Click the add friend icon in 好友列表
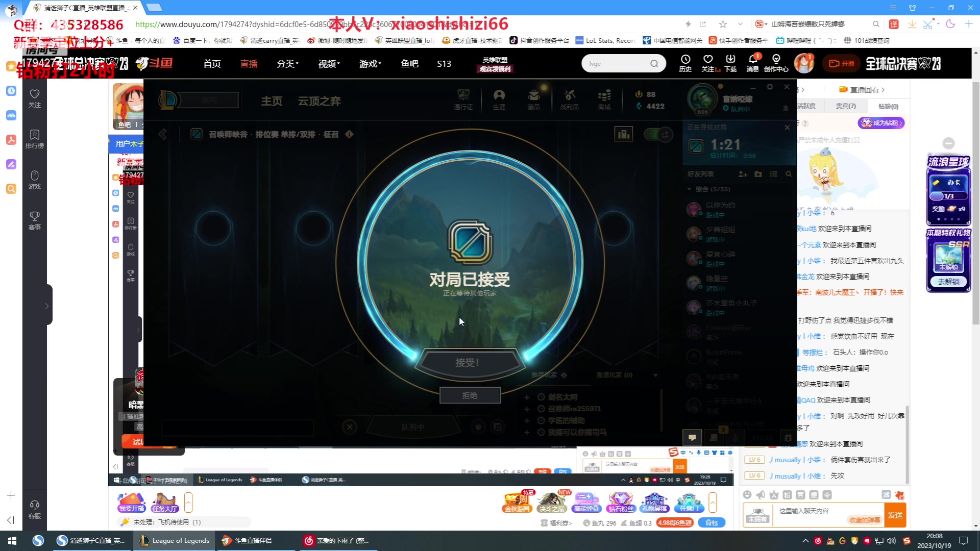The width and height of the screenshot is (980, 551). click(x=743, y=174)
